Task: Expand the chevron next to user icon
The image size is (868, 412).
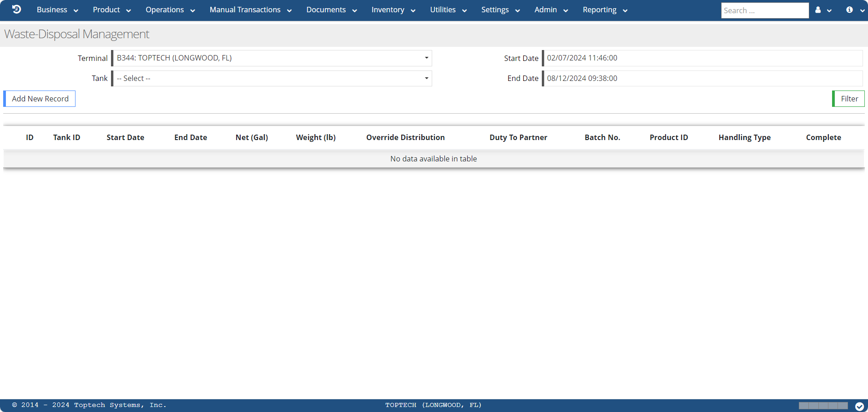Action: pyautogui.click(x=829, y=10)
